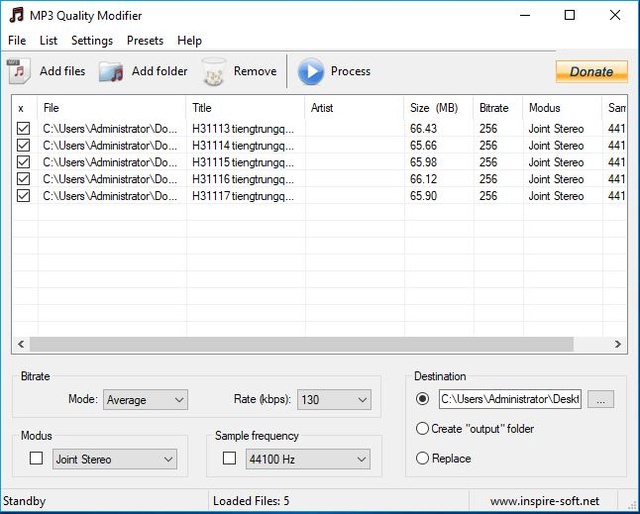This screenshot has width=640, height=514.
Task: Select the title cell H31115 tiengtrungq...
Action: click(x=243, y=162)
